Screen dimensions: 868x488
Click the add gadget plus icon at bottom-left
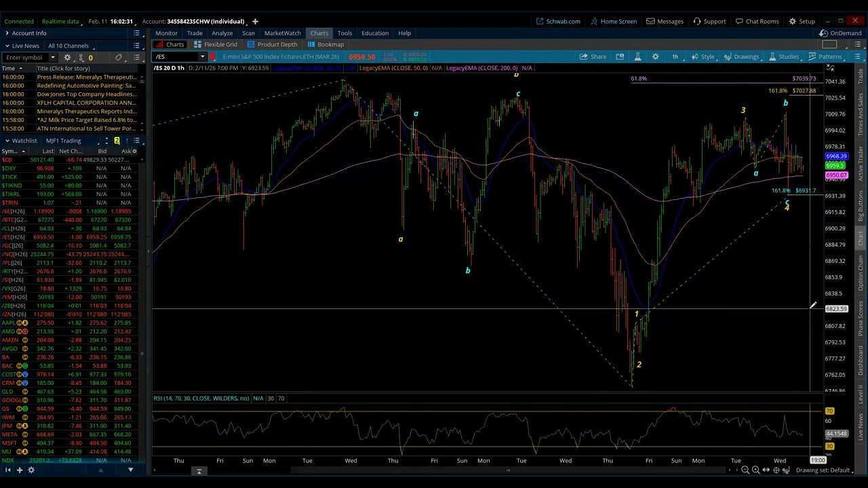pos(20,470)
